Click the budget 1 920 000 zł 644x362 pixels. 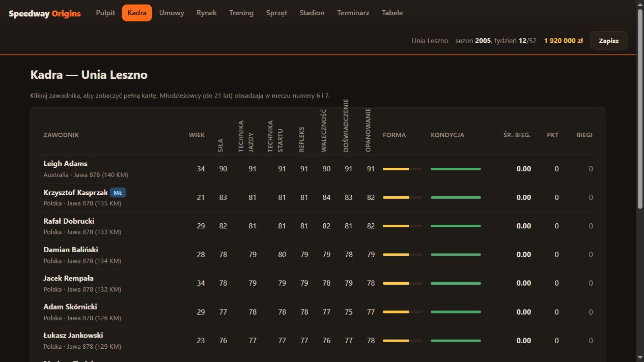coord(564,41)
